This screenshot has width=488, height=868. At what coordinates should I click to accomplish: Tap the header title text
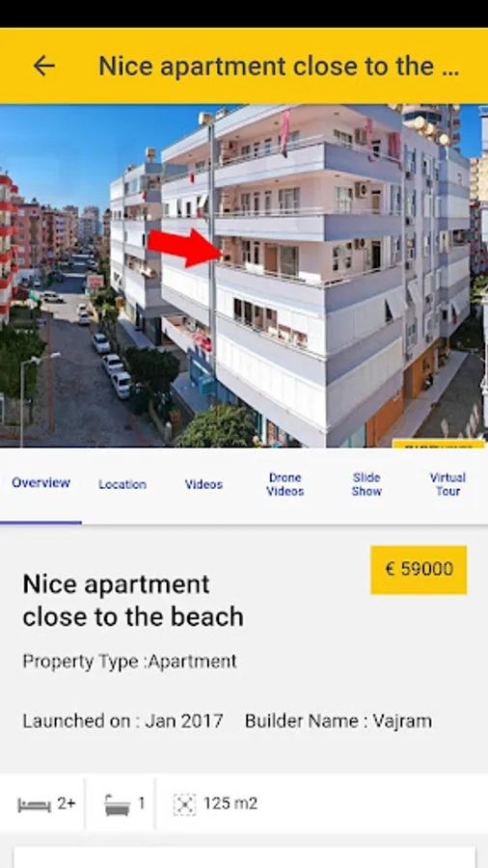279,66
